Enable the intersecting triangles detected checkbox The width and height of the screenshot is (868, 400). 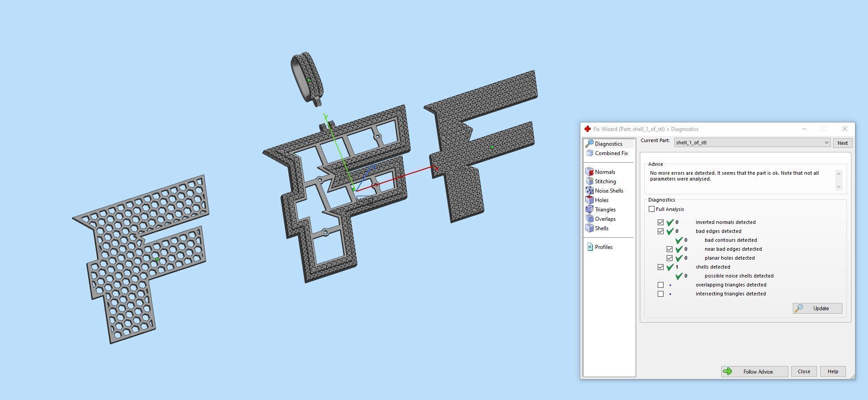[660, 294]
